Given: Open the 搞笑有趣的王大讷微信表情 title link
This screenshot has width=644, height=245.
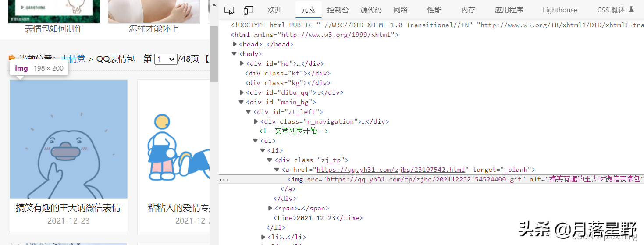Looking at the screenshot, I should click(x=68, y=208).
